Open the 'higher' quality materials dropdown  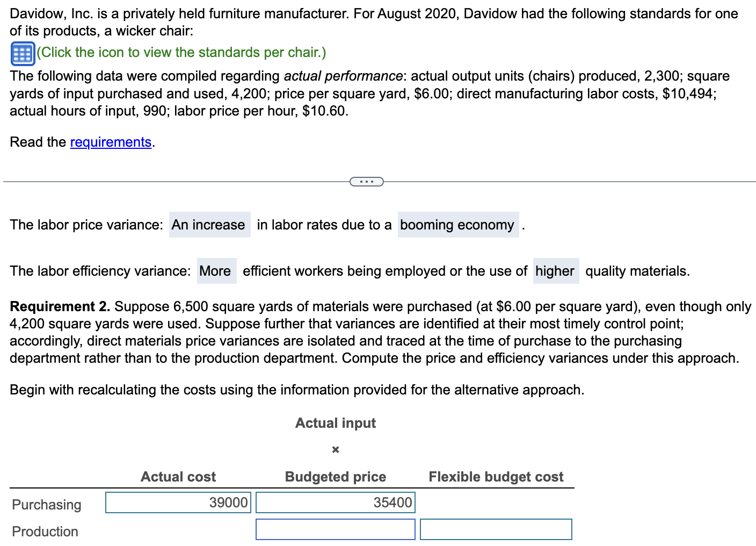[x=555, y=271]
